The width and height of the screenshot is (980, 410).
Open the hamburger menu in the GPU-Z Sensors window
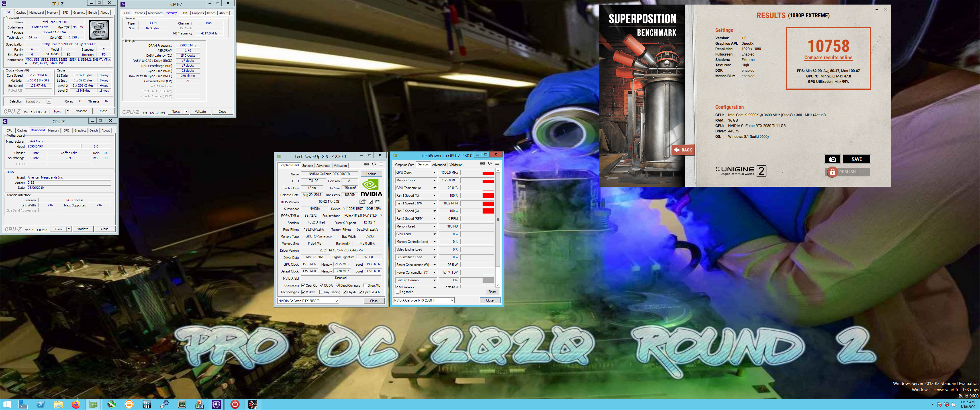497,163
